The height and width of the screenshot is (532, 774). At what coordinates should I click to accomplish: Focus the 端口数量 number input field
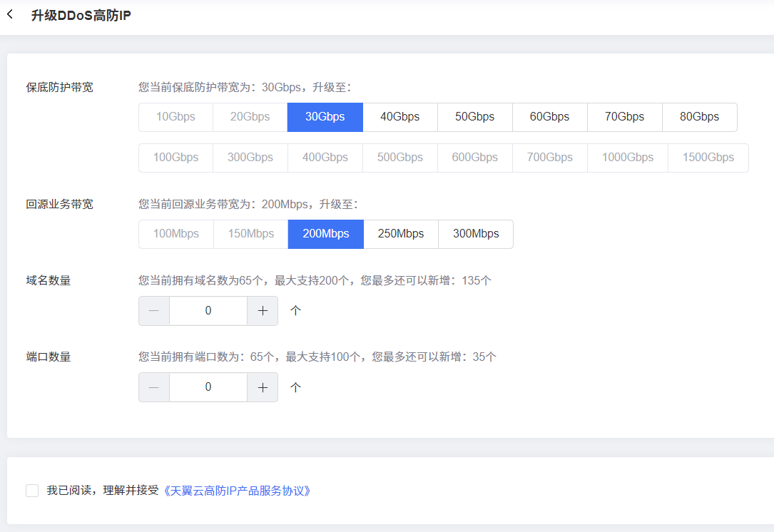click(208, 387)
